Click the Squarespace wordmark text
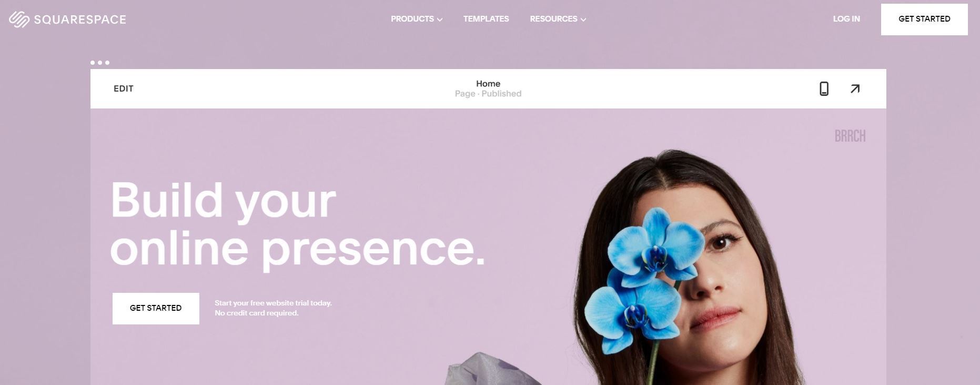 [80, 20]
